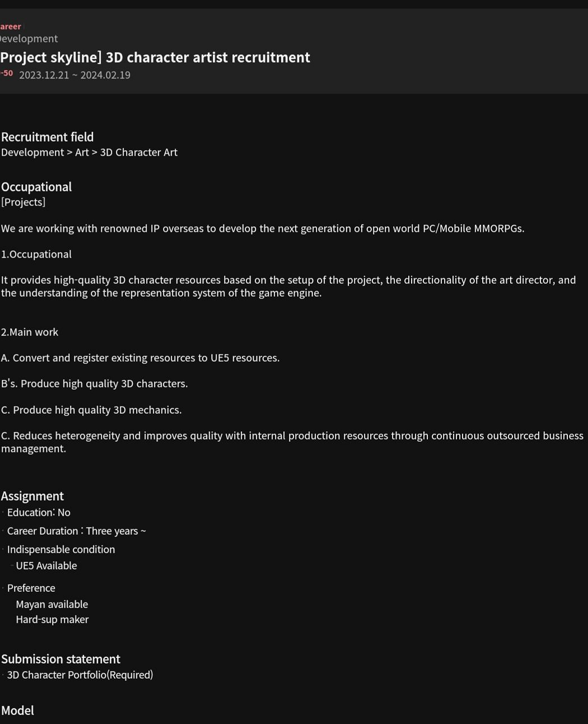Click the Occupational section heading

(36, 187)
